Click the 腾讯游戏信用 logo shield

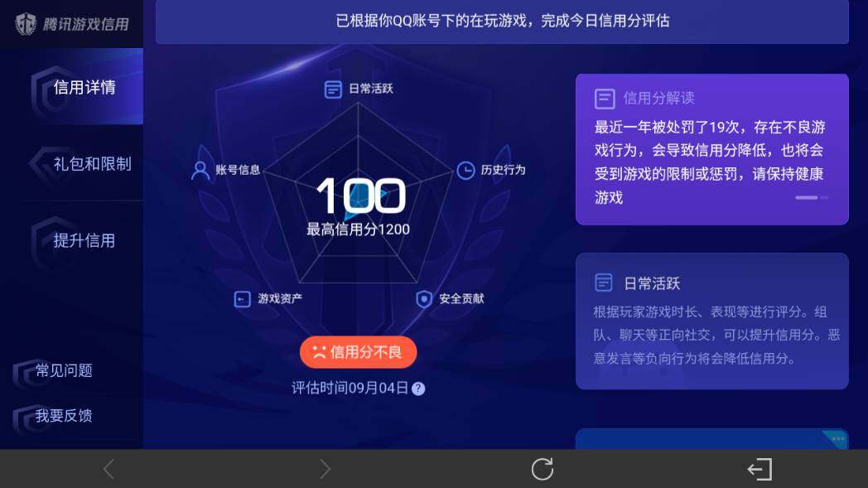click(26, 23)
